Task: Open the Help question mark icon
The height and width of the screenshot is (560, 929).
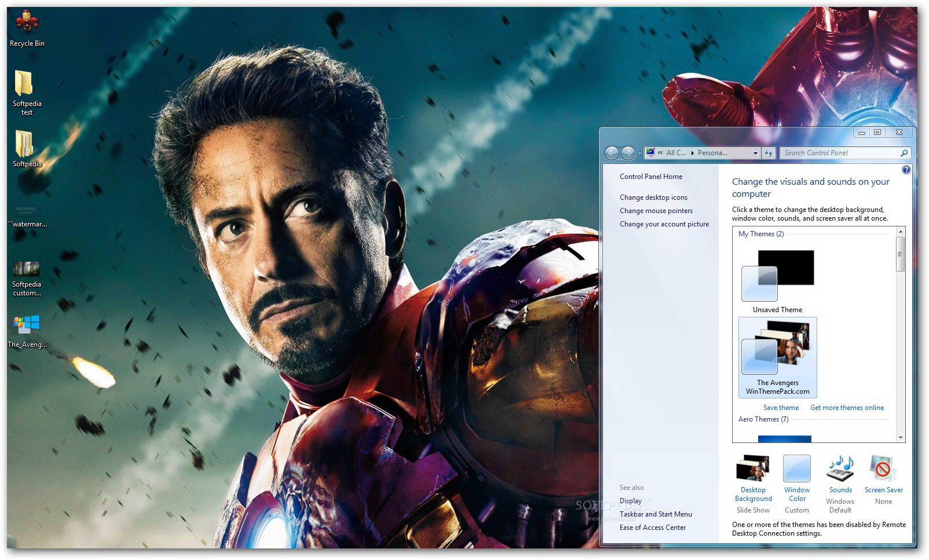Action: (x=906, y=170)
